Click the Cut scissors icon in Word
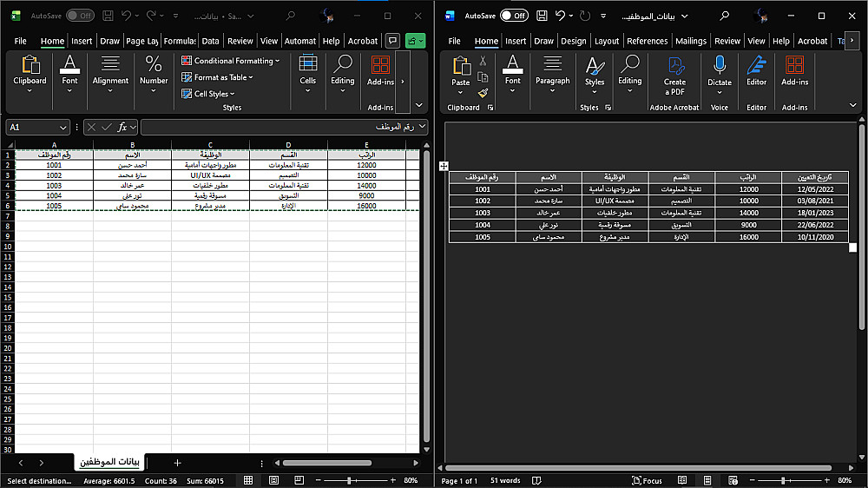Image resolution: width=868 pixels, height=488 pixels. (483, 61)
